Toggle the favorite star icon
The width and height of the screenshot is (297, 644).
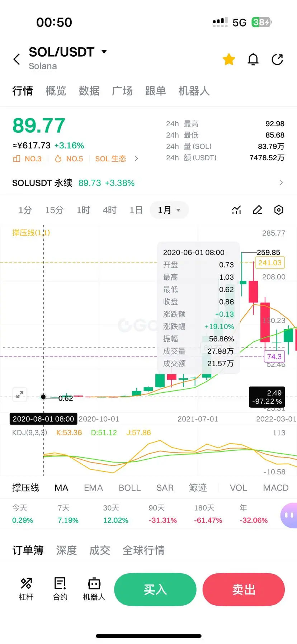229,59
